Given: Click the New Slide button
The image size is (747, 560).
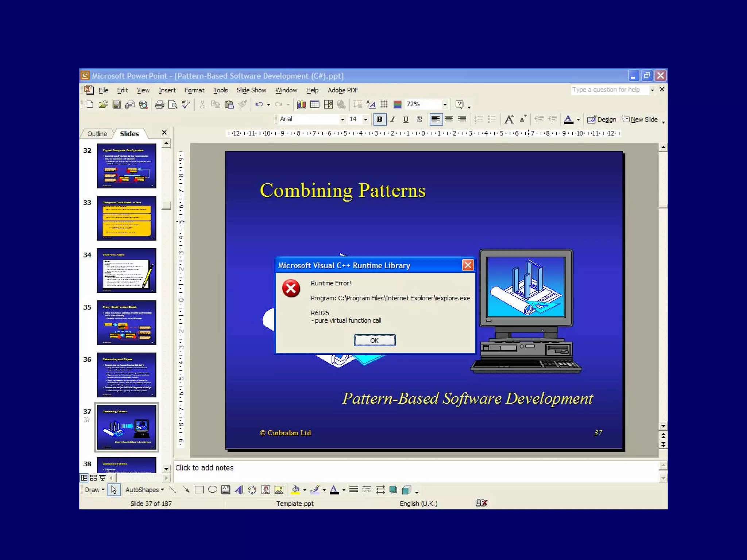Looking at the screenshot, I should click(640, 119).
